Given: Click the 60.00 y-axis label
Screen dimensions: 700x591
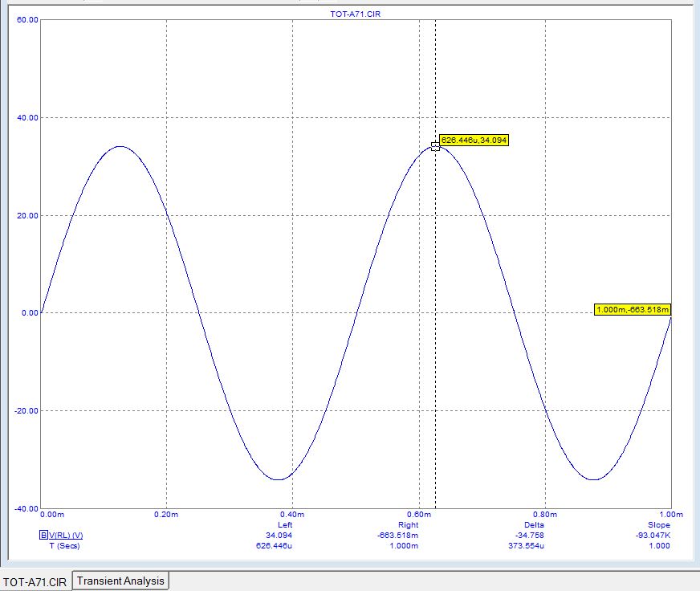Looking at the screenshot, I should pos(27,19).
